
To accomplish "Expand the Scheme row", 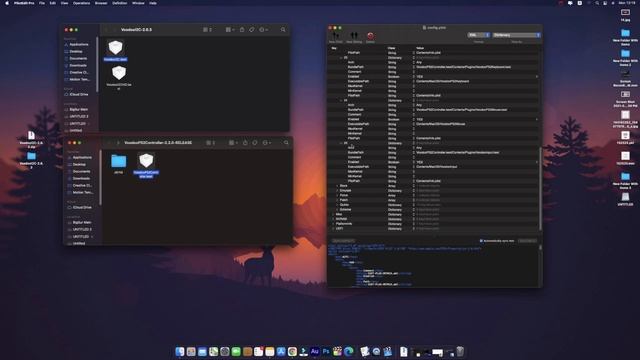I will coord(337,209).
